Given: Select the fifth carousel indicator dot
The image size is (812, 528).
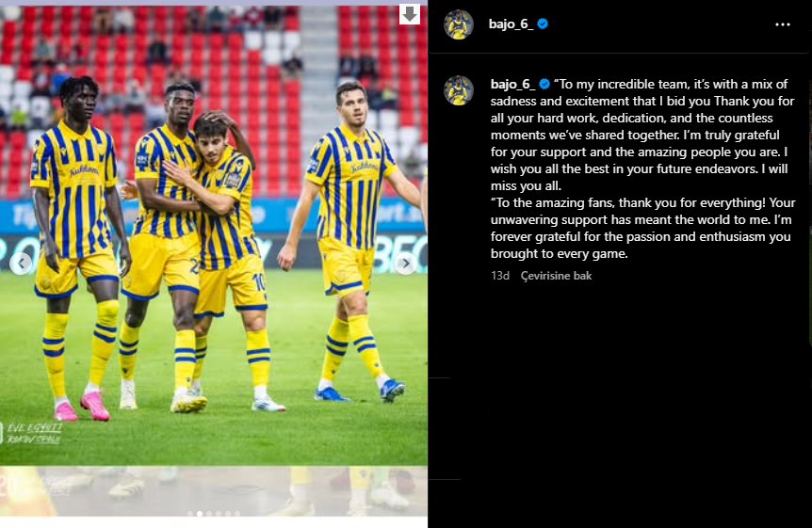Looking at the screenshot, I should pyautogui.click(x=228, y=514).
